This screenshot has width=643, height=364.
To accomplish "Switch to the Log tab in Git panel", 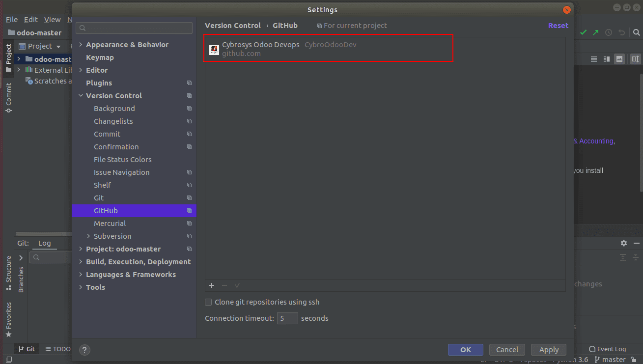I will click(x=45, y=243).
